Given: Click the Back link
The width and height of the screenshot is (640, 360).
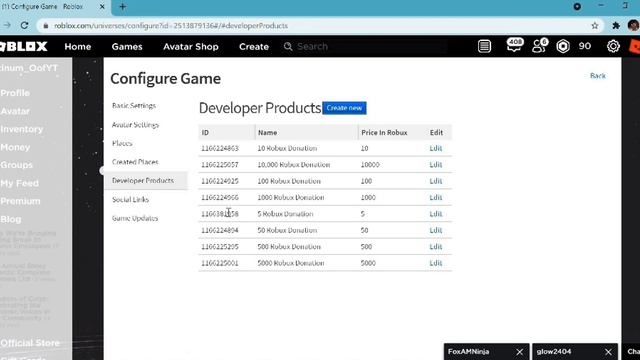Looking at the screenshot, I should click(598, 76).
